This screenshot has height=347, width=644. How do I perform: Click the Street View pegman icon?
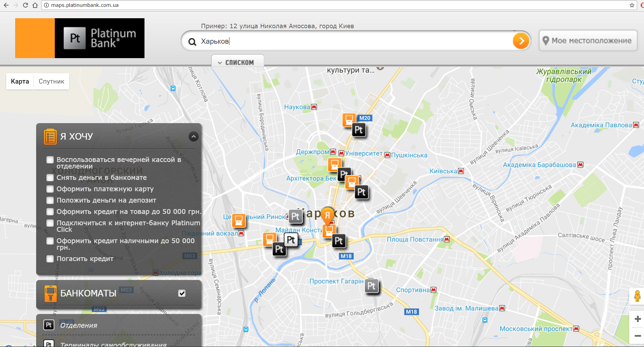637,296
